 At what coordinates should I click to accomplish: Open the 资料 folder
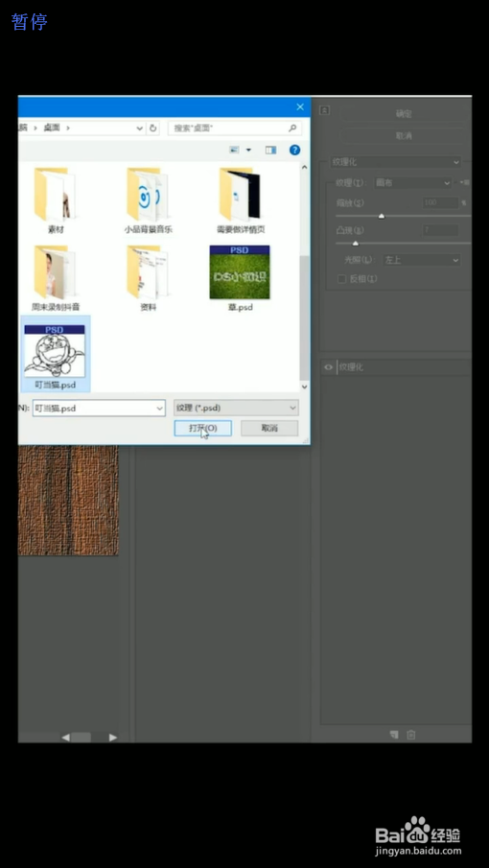click(x=148, y=278)
